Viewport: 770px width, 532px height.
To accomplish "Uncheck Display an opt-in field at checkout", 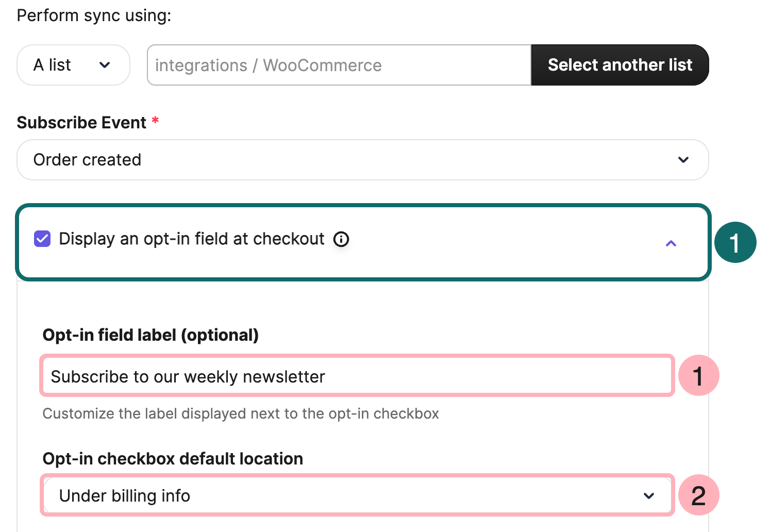I will click(x=42, y=239).
